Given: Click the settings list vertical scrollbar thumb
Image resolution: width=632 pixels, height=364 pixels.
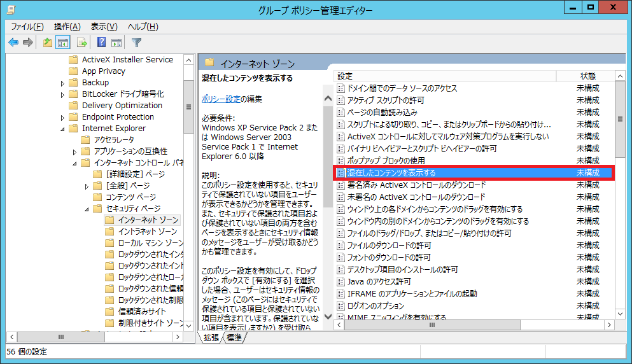Looking at the screenshot, I should coord(620,119).
